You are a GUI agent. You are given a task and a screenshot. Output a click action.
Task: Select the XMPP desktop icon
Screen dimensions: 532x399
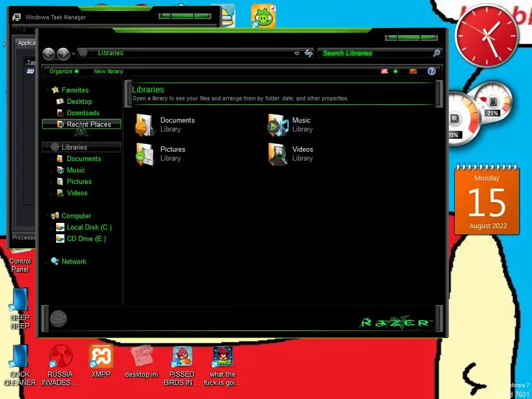(x=101, y=362)
